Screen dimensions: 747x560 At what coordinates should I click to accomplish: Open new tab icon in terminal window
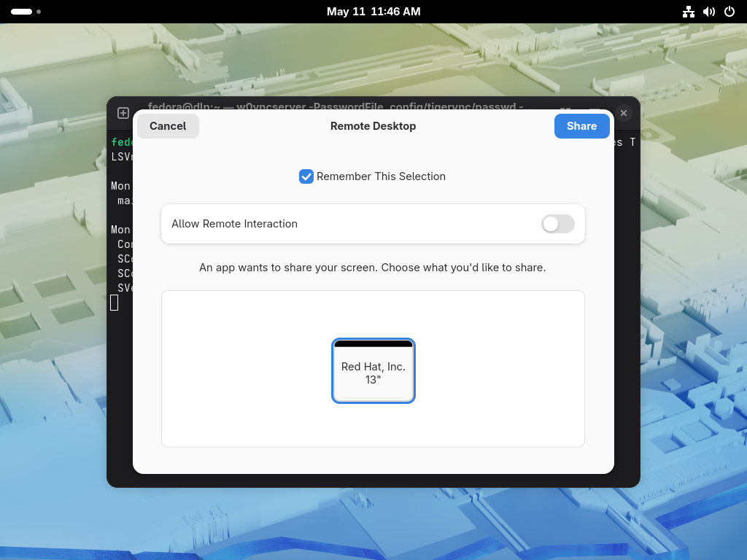point(123,113)
